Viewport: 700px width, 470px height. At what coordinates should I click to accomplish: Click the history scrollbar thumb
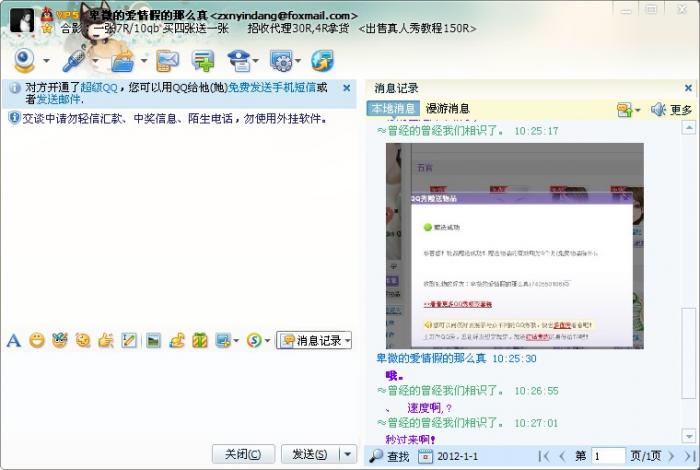tap(689, 353)
